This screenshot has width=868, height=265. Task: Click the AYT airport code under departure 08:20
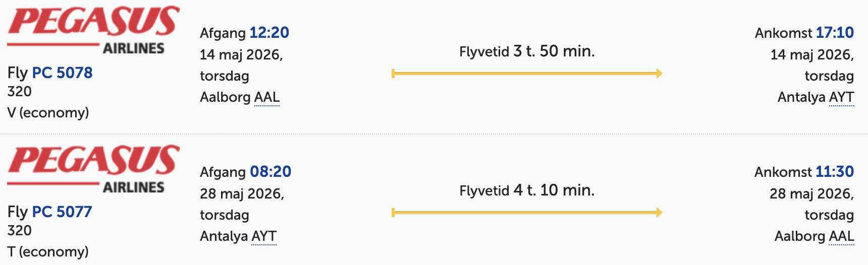click(x=264, y=236)
